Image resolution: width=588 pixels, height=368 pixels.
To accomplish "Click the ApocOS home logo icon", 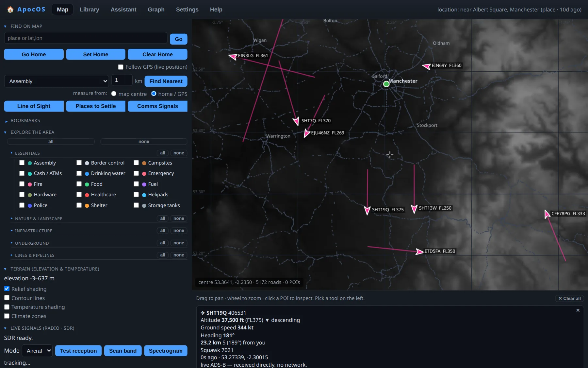I will [x=10, y=9].
